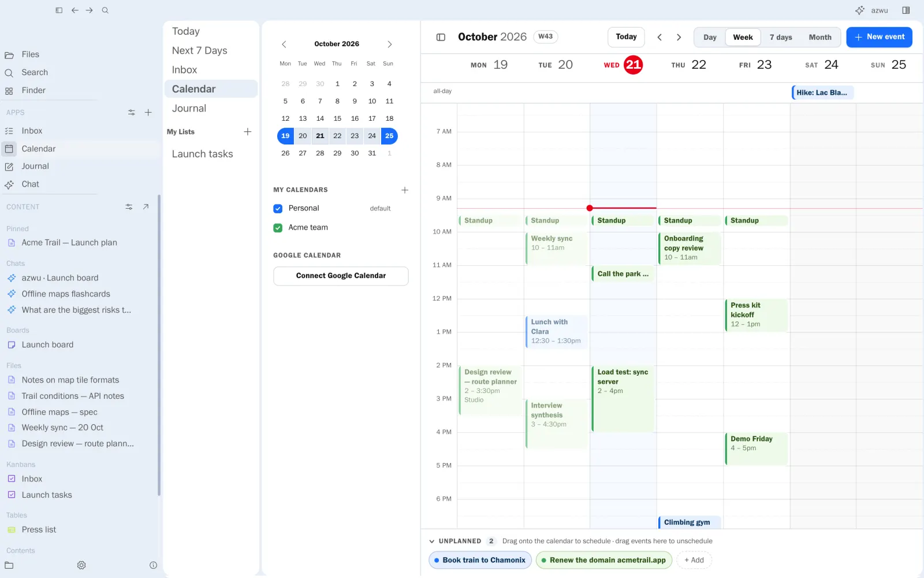
Task: Uncheck the Personal calendar checkbox
Action: tap(278, 209)
